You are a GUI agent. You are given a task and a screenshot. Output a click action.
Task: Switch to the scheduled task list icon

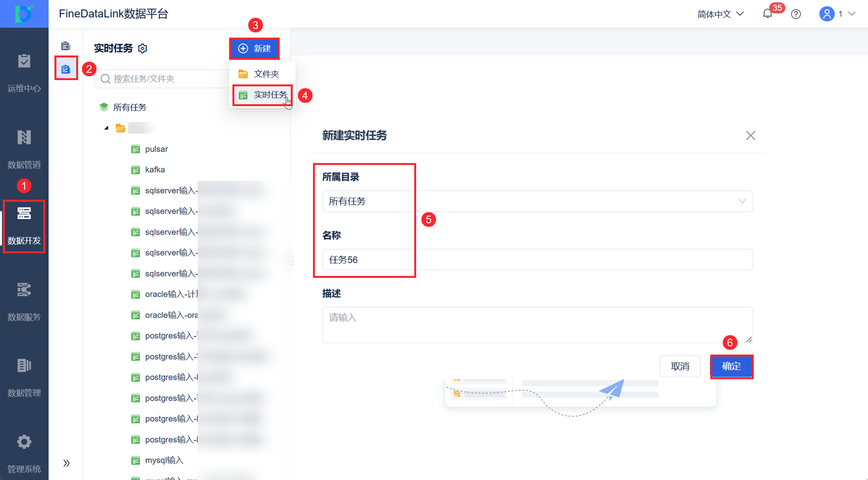(66, 46)
